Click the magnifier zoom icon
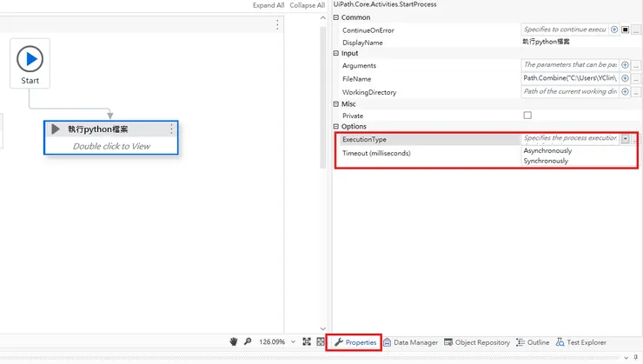The height and width of the screenshot is (364, 643). [248, 341]
